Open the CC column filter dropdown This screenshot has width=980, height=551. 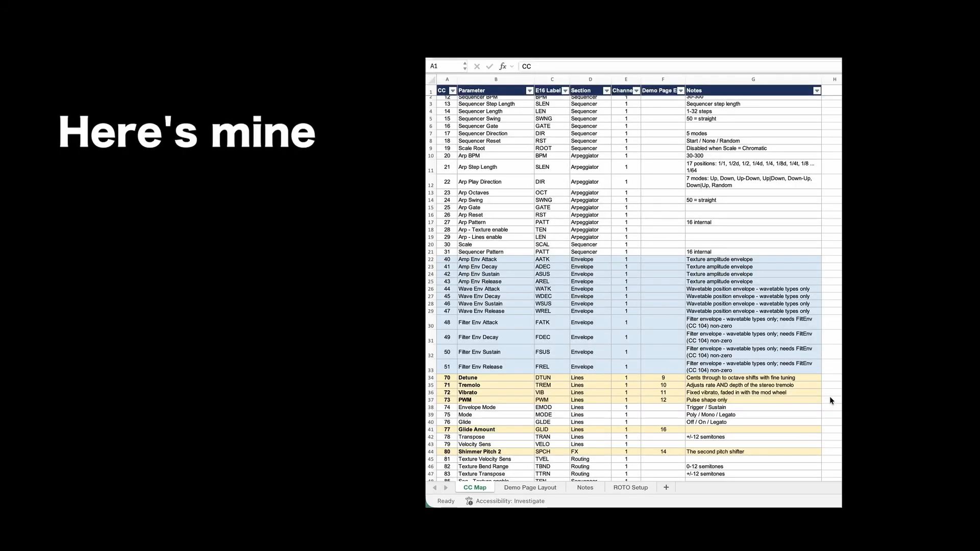[x=452, y=91]
